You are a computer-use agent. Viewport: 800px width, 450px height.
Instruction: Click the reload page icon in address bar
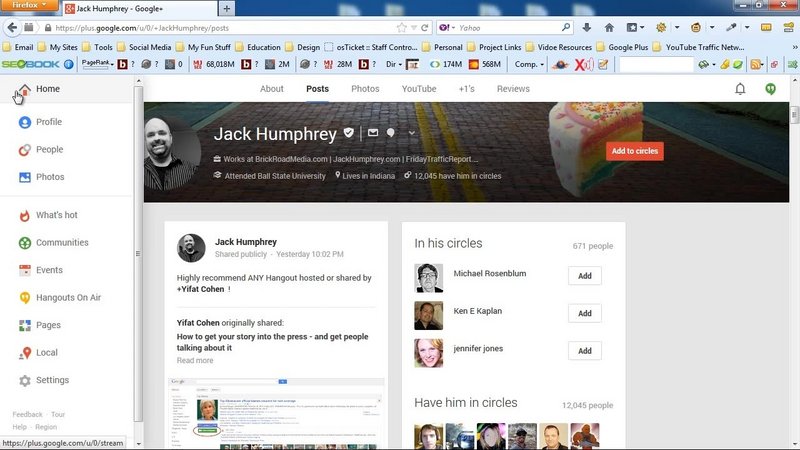[424, 28]
